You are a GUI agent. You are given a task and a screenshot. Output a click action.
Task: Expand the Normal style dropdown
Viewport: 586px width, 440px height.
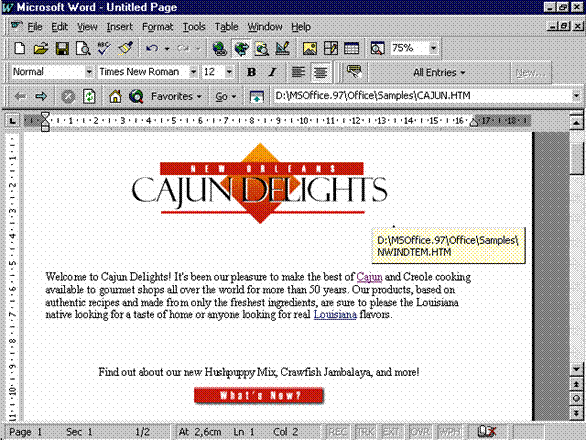point(89,72)
